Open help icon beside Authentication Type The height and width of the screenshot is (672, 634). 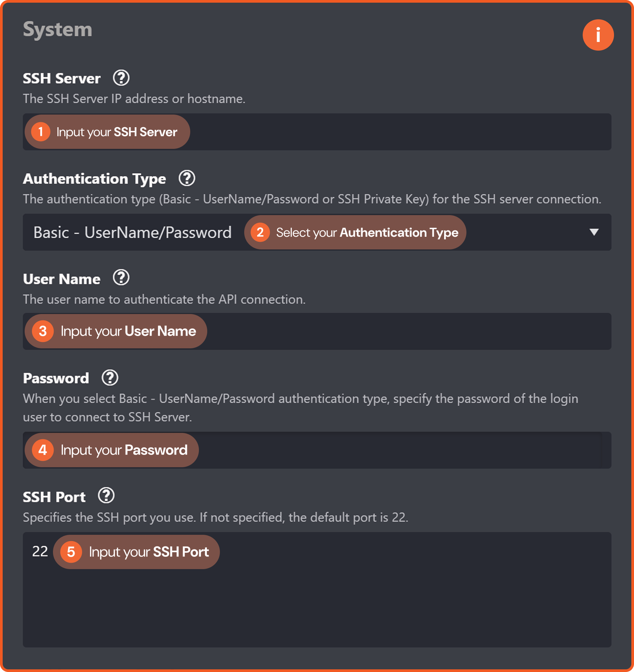point(187,178)
